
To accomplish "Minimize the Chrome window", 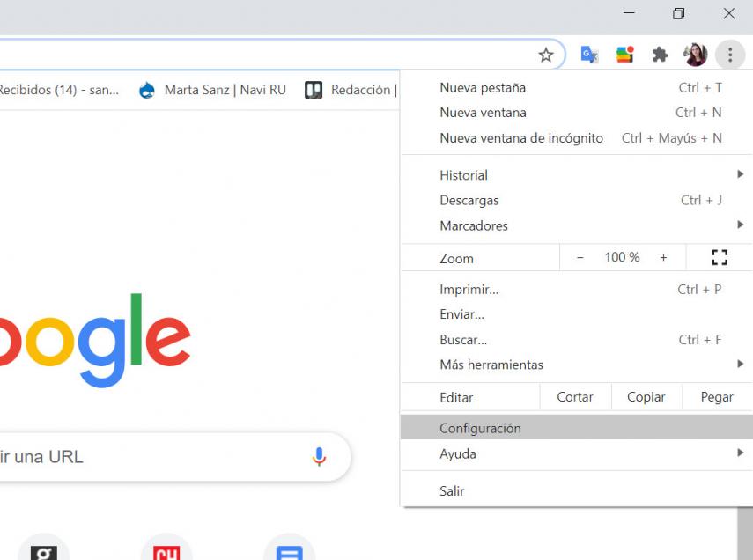I will click(629, 13).
